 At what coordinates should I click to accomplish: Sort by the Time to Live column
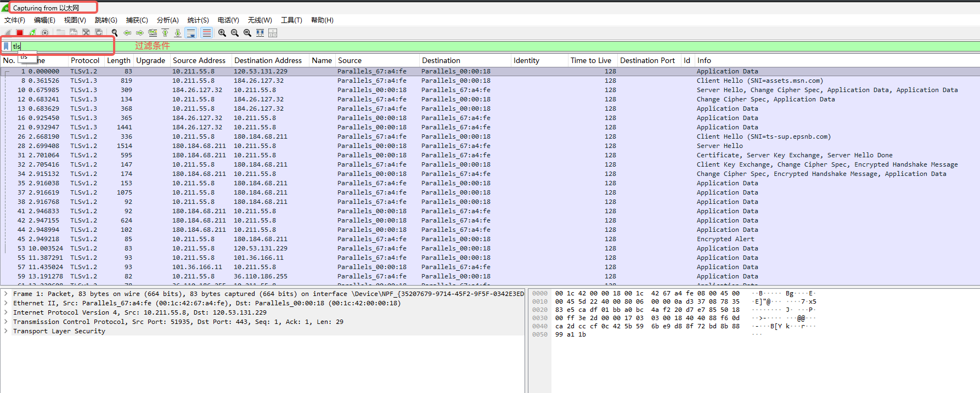click(591, 60)
